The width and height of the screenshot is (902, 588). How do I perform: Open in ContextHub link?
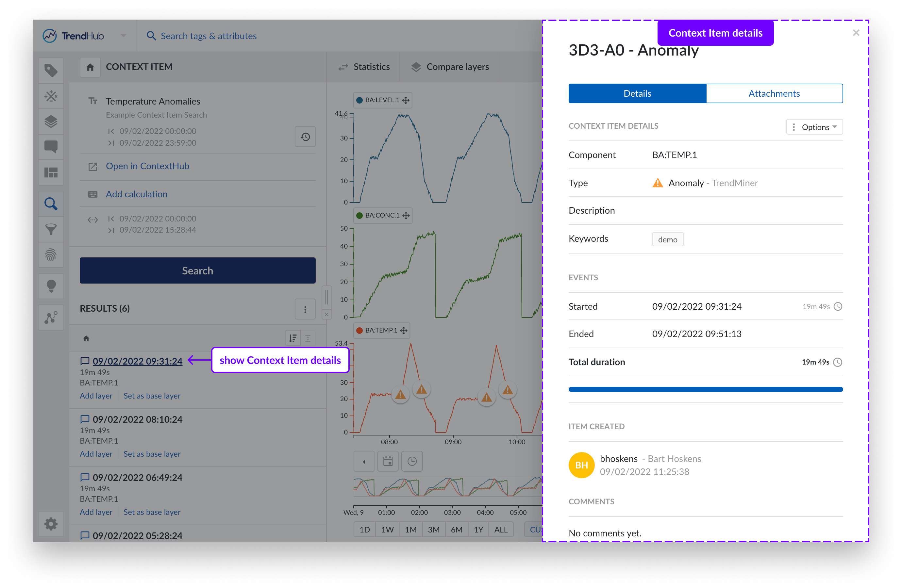click(x=147, y=166)
